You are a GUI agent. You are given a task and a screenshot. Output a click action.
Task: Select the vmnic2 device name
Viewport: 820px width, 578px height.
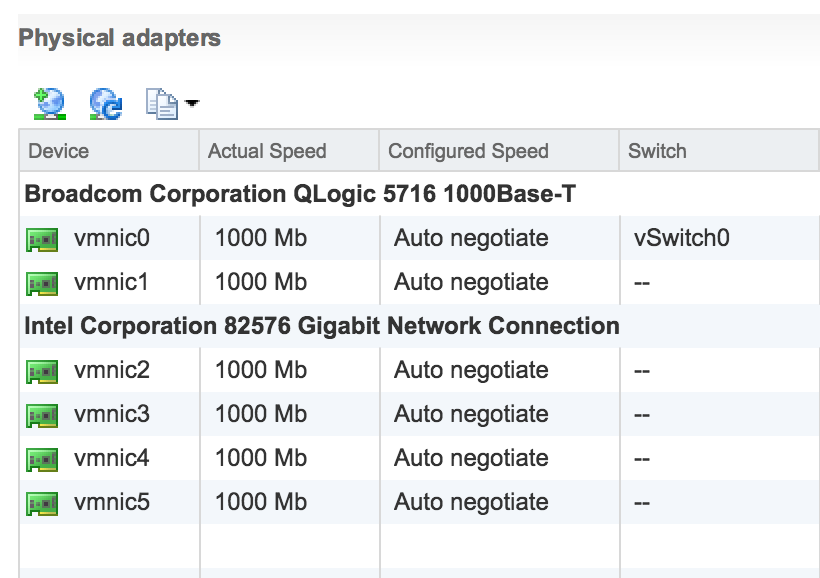point(112,370)
